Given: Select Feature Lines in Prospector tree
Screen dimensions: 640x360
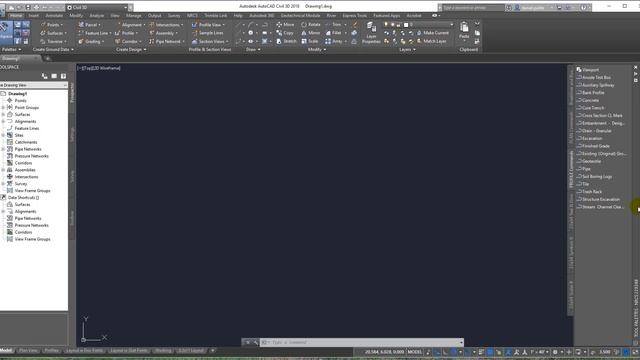Looking at the screenshot, I should pos(27,129).
